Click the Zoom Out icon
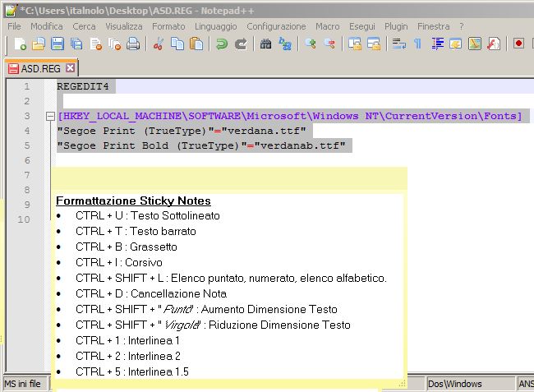This screenshot has height=392, width=534. [329, 44]
